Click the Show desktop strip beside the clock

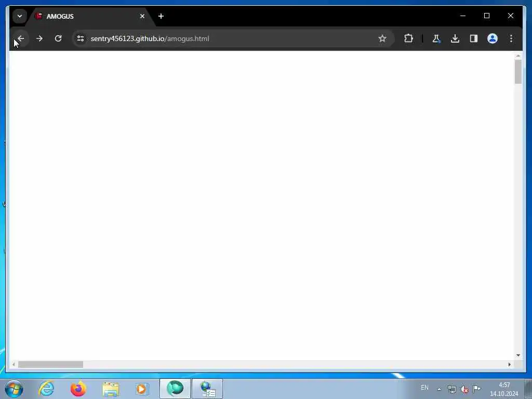(x=528, y=389)
